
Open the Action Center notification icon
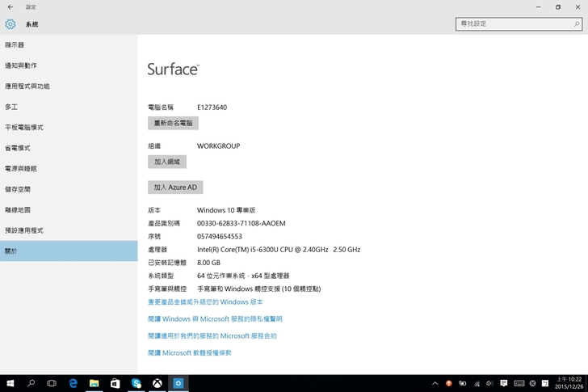(x=503, y=383)
